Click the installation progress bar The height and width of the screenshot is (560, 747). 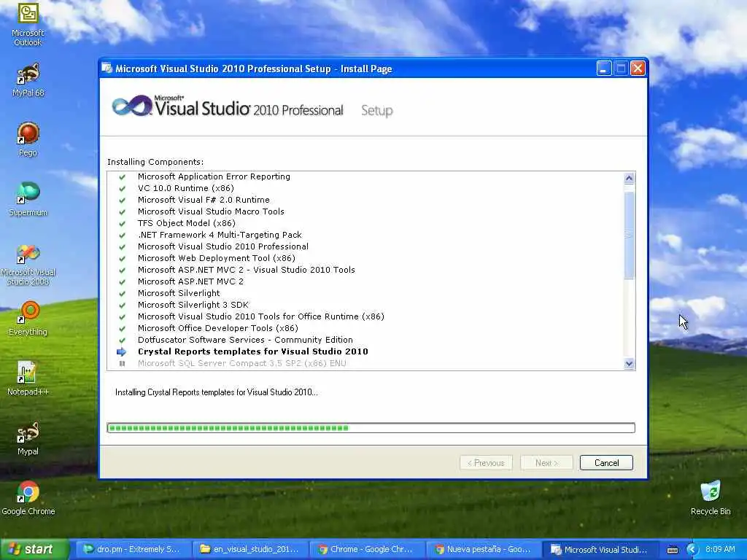tap(371, 427)
